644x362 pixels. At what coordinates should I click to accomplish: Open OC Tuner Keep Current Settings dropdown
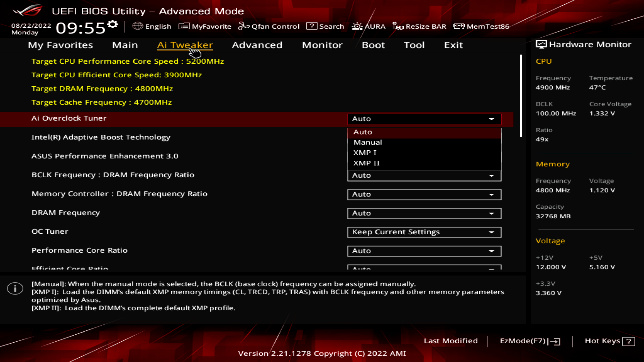424,232
